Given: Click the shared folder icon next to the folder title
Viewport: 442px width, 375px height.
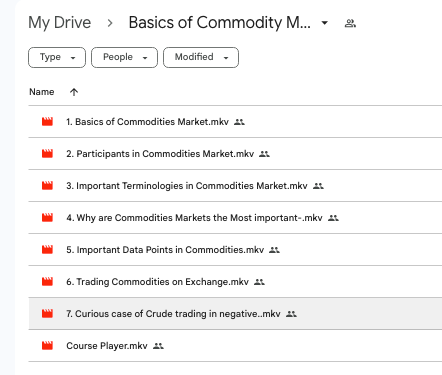Looking at the screenshot, I should coord(350,23).
